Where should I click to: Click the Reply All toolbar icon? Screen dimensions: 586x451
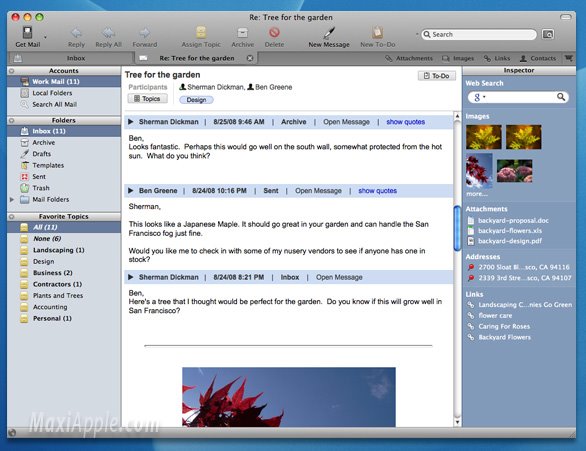click(x=108, y=33)
